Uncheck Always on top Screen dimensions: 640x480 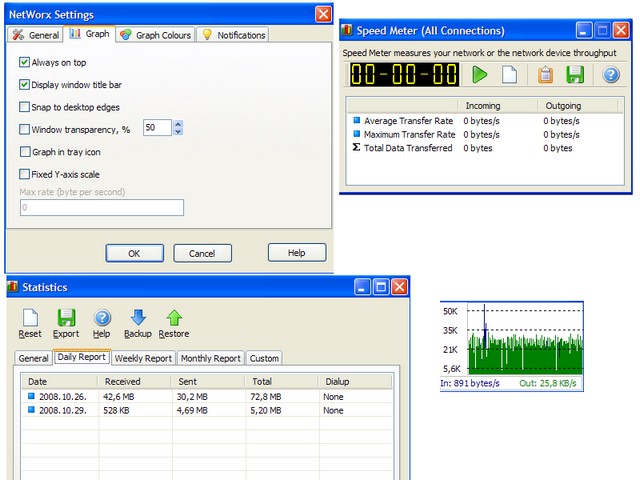pos(24,62)
